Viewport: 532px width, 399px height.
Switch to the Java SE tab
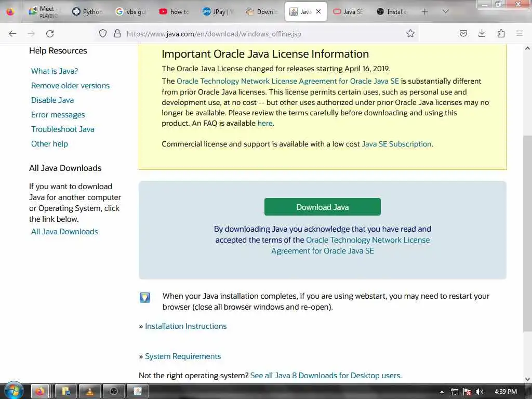(349, 11)
